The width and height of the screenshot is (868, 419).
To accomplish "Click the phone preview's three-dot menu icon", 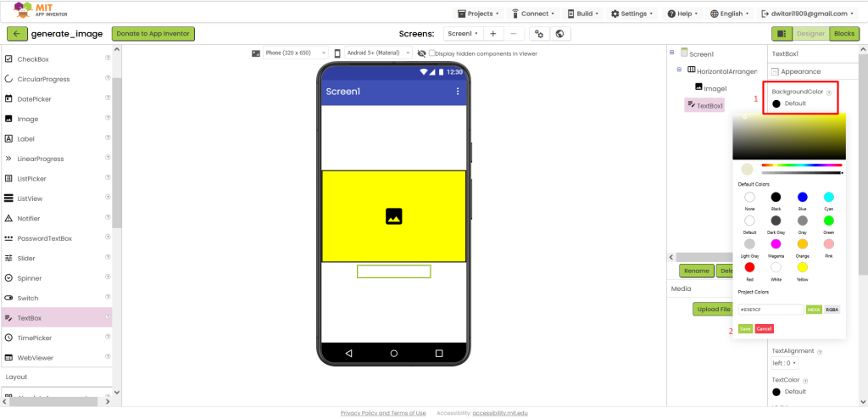I will point(457,92).
